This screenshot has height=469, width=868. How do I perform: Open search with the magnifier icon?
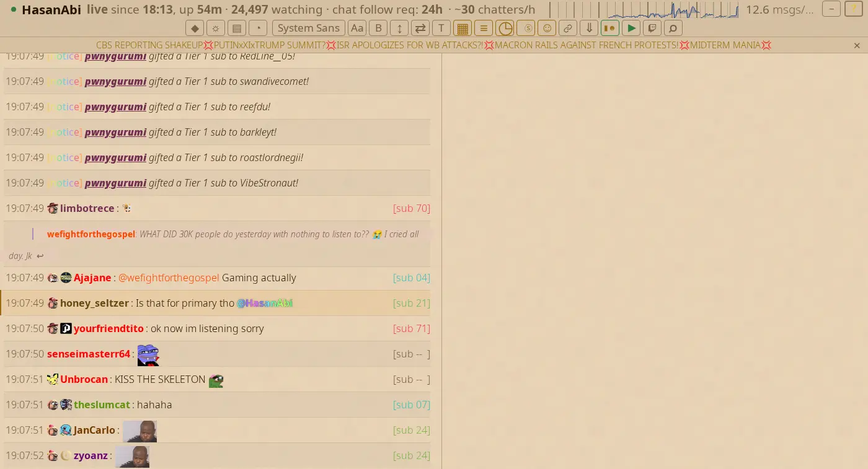point(673,28)
